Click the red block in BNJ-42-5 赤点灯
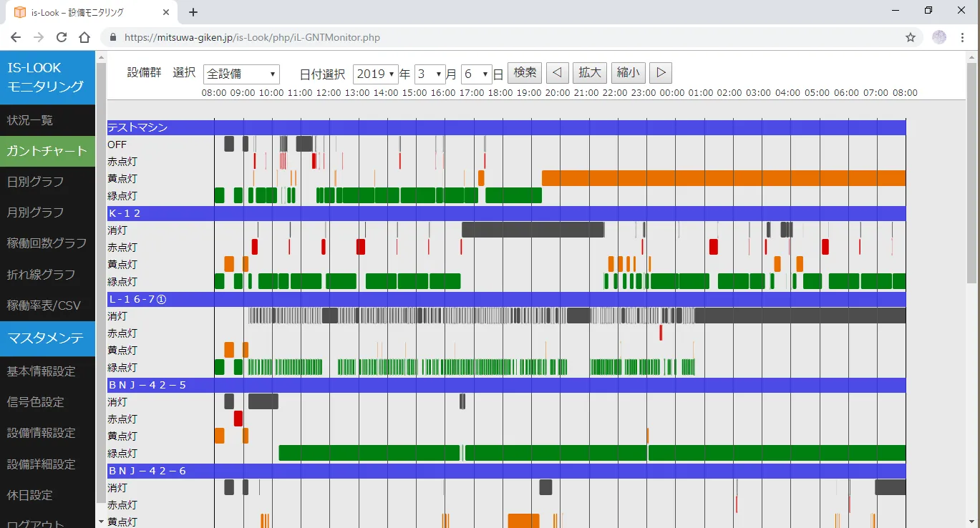The height and width of the screenshot is (528, 980). 238,419
